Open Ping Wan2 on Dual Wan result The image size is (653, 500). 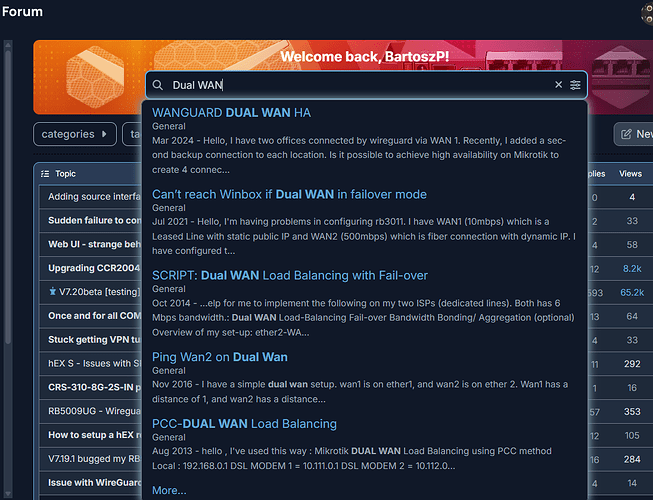[219, 357]
